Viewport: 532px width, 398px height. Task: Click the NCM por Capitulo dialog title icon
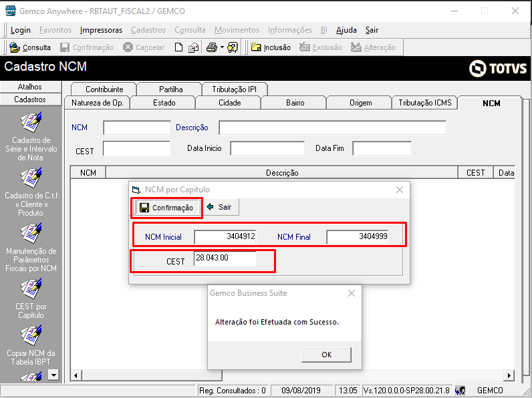click(x=136, y=190)
